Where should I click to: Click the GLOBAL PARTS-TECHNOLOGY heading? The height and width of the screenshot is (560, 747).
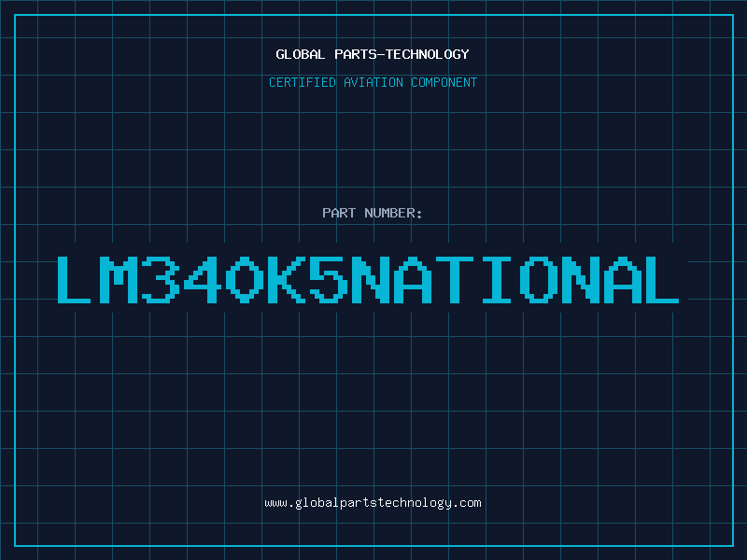pyautogui.click(x=373, y=54)
